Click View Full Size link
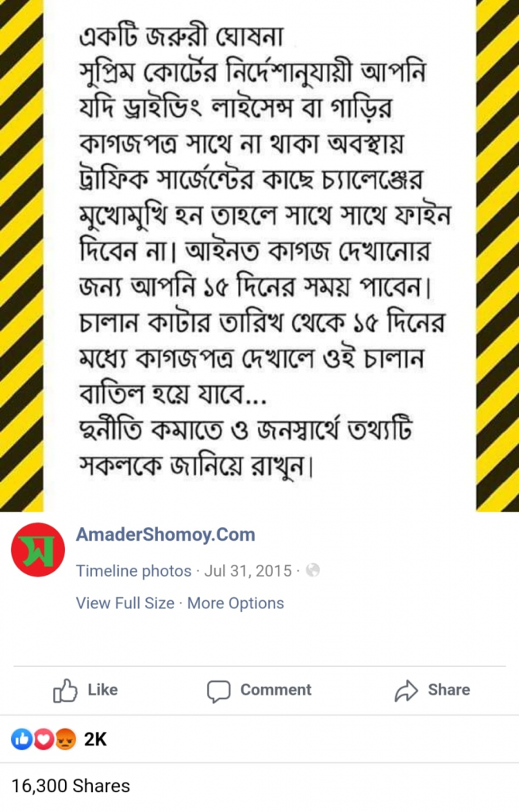The width and height of the screenshot is (519, 812). pos(125,603)
